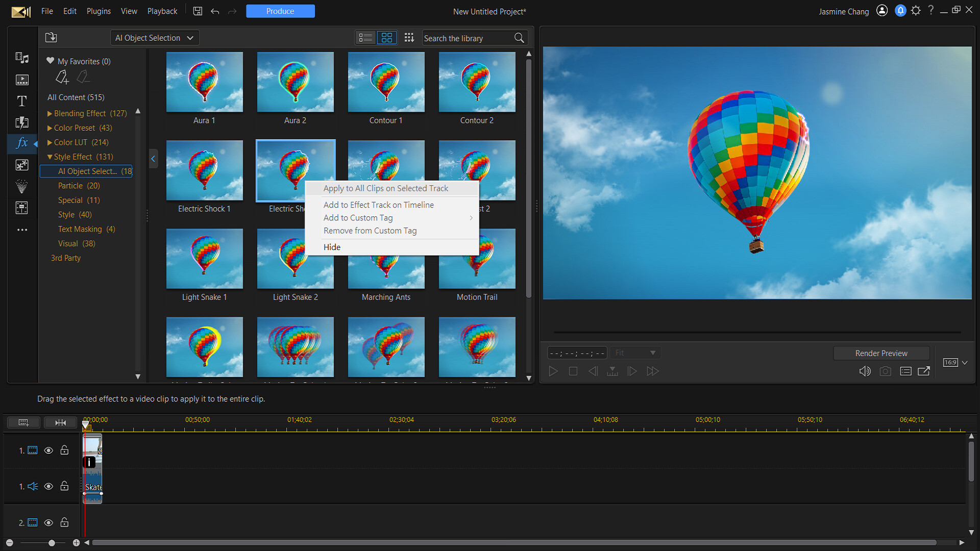Select the Transition Room icon
This screenshot has width=980, height=551.
(x=22, y=122)
